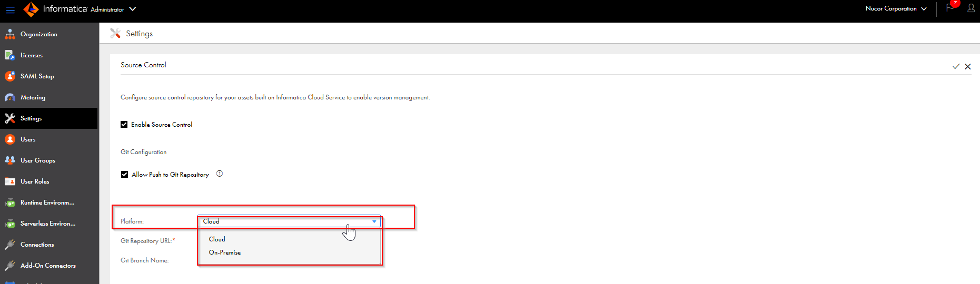The image size is (980, 284).
Task: Open Connections page
Action: coord(49,245)
